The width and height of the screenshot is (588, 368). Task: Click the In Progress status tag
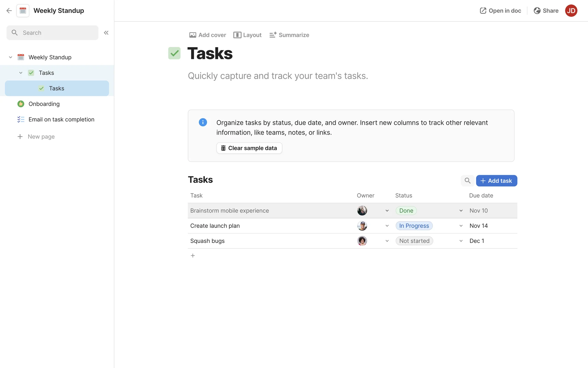[x=414, y=226]
